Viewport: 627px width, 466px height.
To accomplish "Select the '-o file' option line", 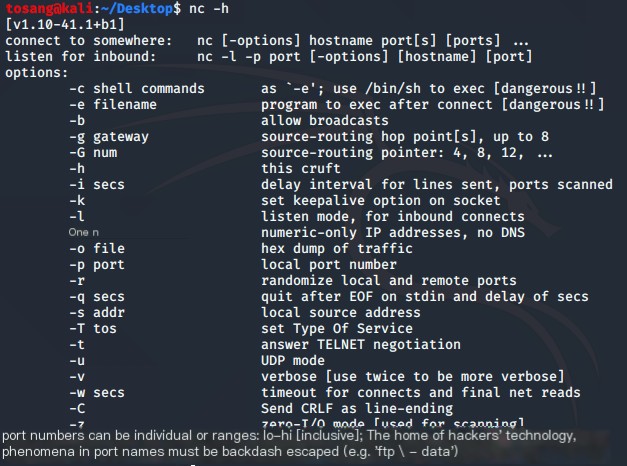I will [97, 248].
